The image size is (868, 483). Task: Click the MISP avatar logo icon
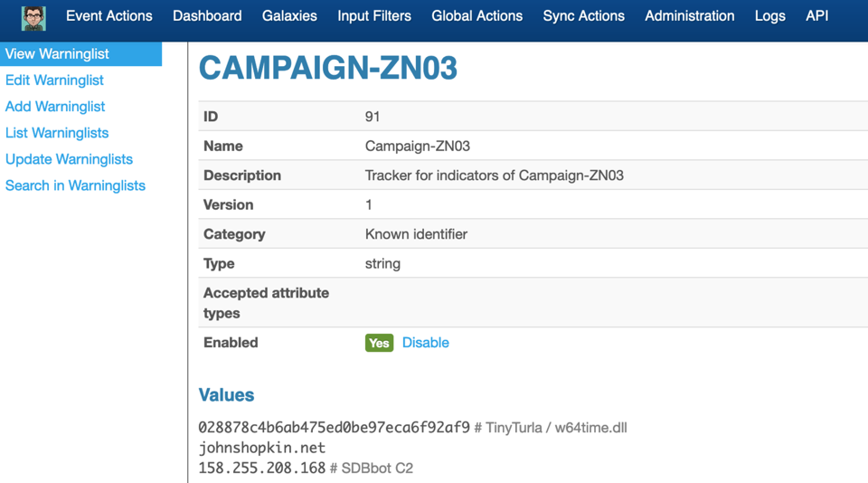click(x=33, y=18)
